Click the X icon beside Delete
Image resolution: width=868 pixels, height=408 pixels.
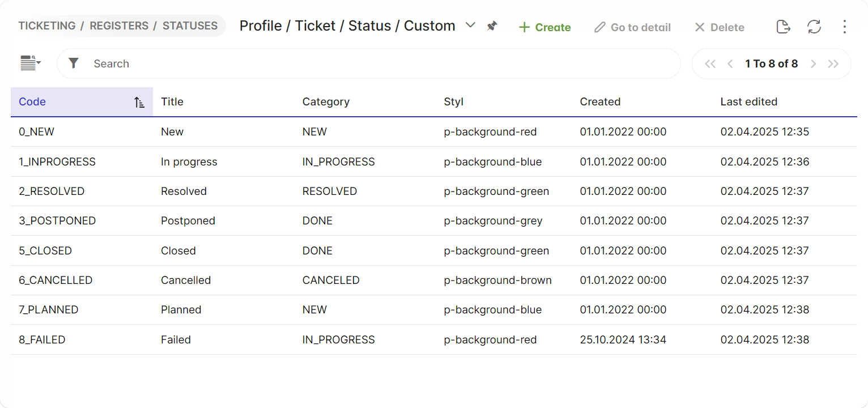pos(699,27)
